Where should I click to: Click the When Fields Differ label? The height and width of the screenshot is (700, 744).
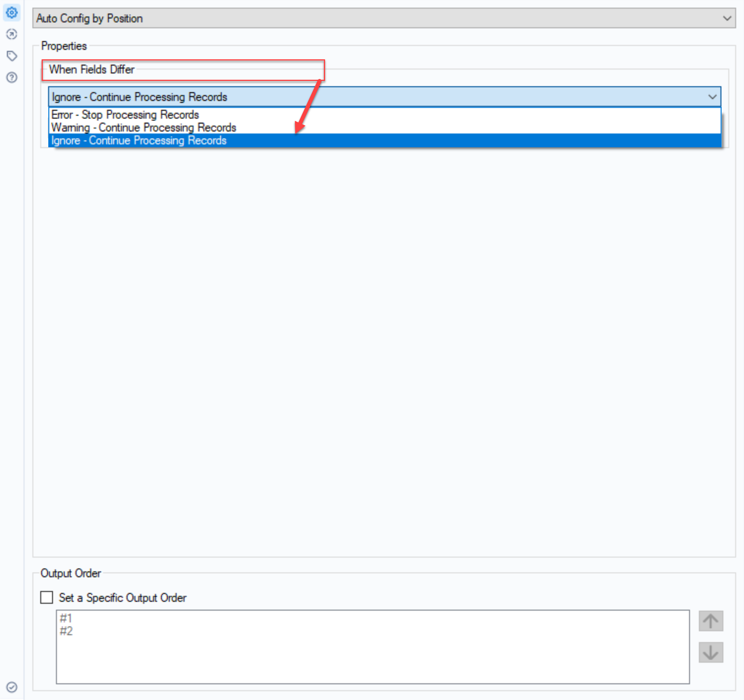pos(91,70)
